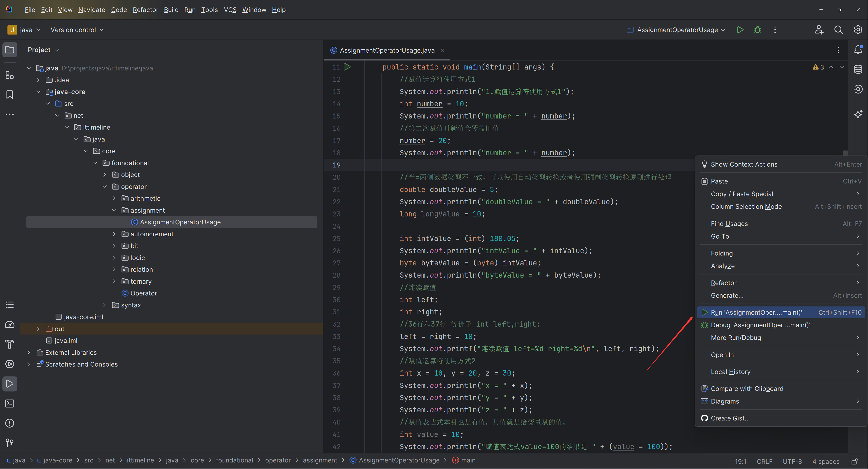Choose Debug 'AssignmentOper....main()' from context menu
Viewport: 868px width, 469px height.
pos(781,325)
